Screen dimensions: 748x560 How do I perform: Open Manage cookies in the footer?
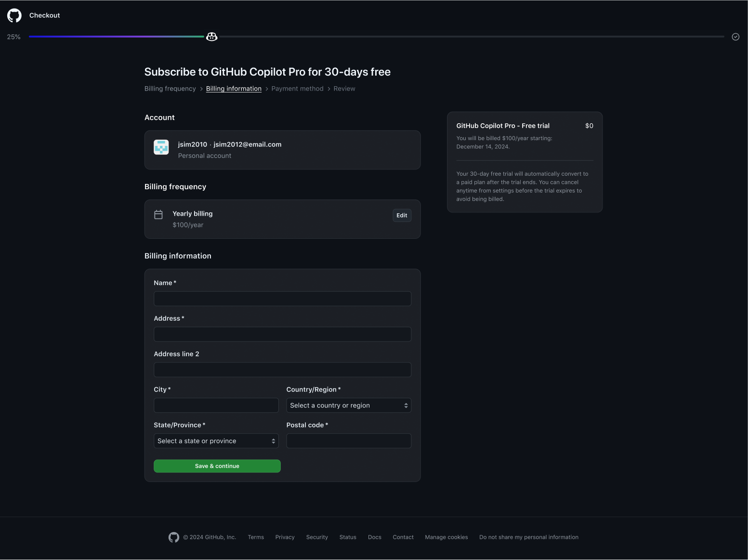coord(446,537)
